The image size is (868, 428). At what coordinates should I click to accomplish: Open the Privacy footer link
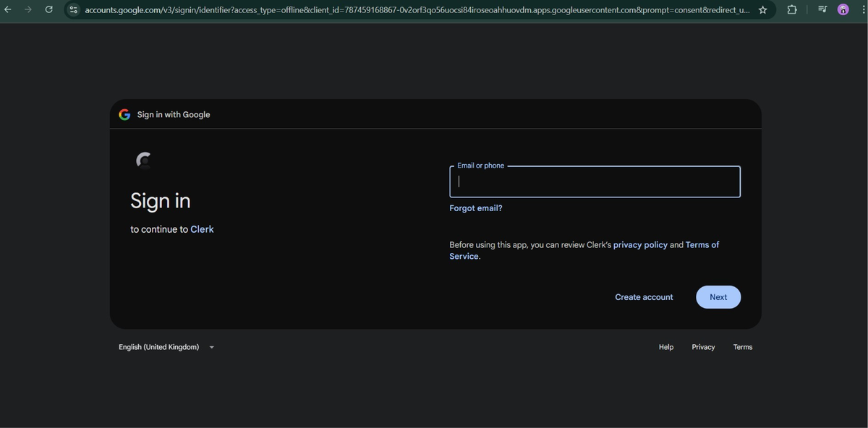(x=703, y=347)
